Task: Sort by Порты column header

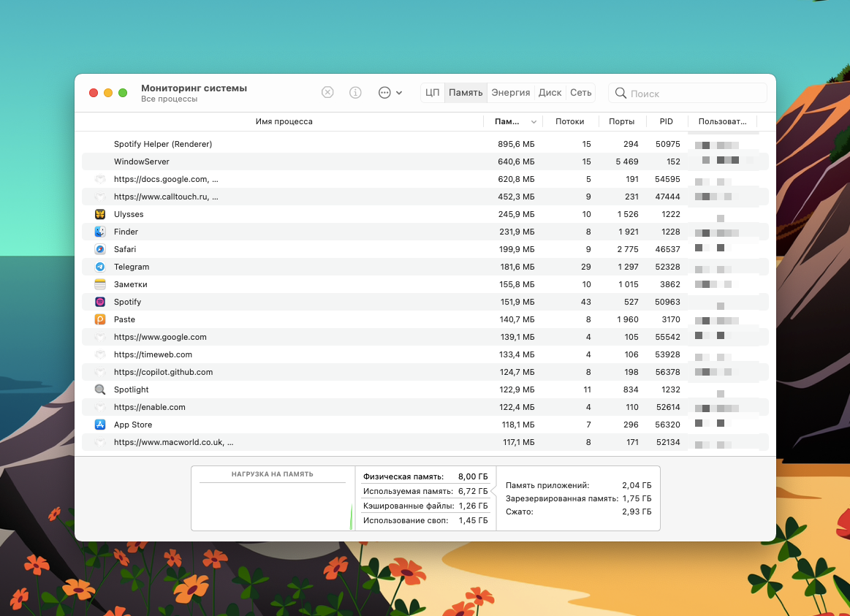Action: coord(621,121)
